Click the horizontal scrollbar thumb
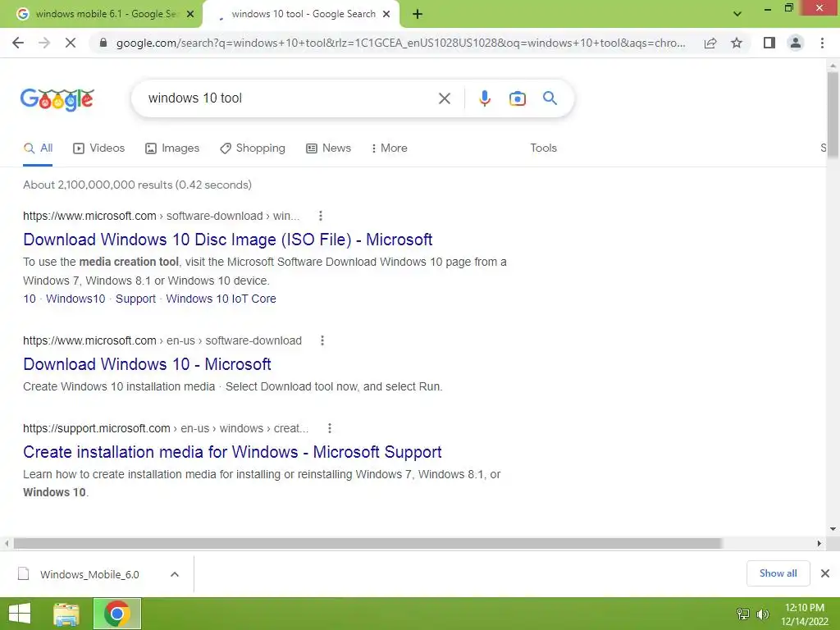Image resolution: width=840 pixels, height=630 pixels. [367, 543]
